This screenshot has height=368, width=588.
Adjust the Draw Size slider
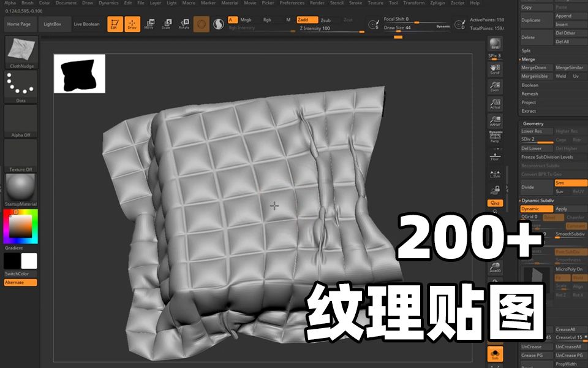[x=417, y=29]
